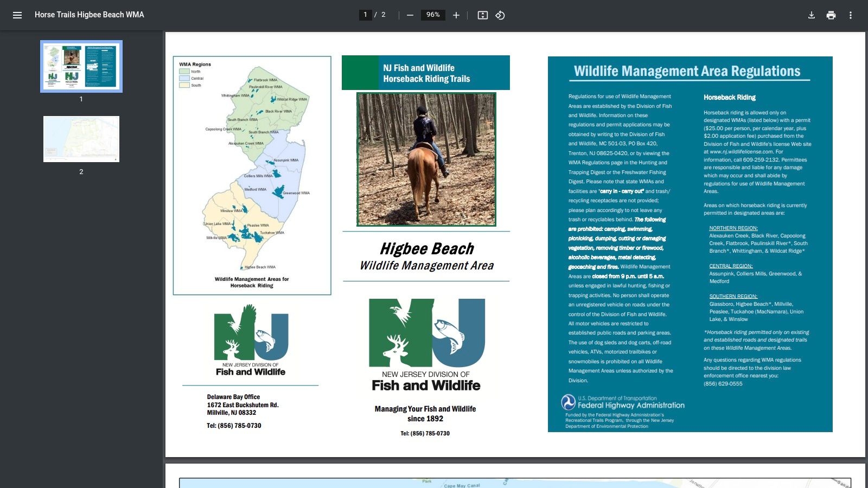
Task: Click the Federal Highway Administration logo text
Action: click(631, 406)
